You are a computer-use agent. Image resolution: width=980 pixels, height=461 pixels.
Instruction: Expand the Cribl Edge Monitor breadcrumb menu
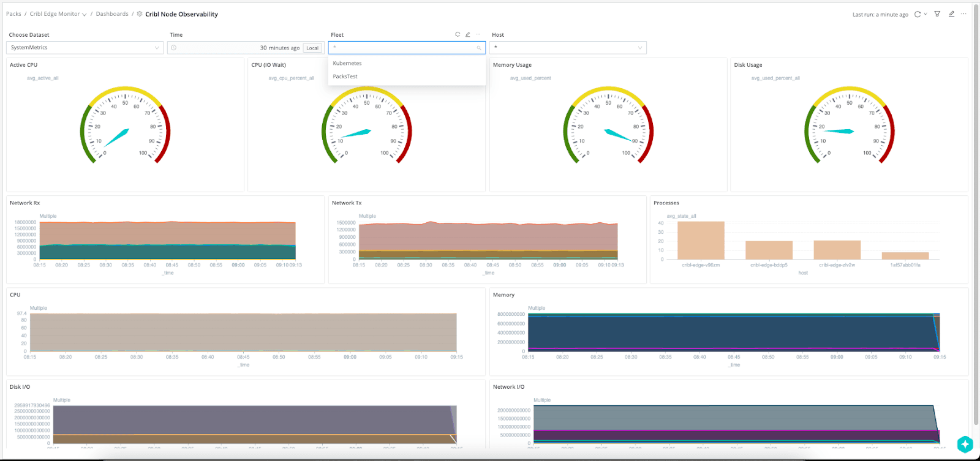click(x=84, y=14)
